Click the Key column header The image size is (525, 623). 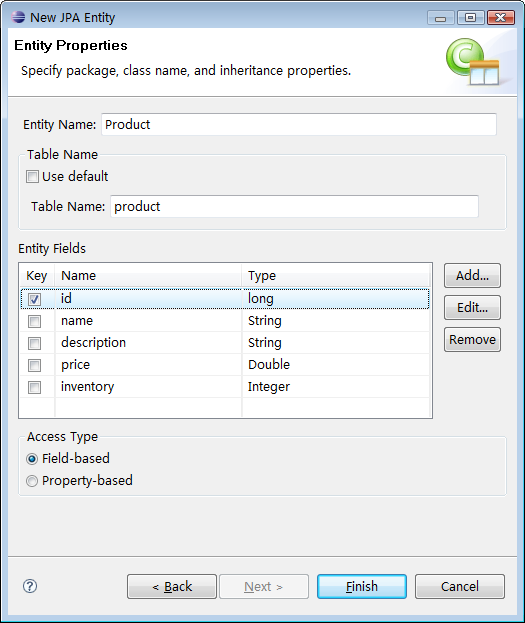[x=37, y=275]
